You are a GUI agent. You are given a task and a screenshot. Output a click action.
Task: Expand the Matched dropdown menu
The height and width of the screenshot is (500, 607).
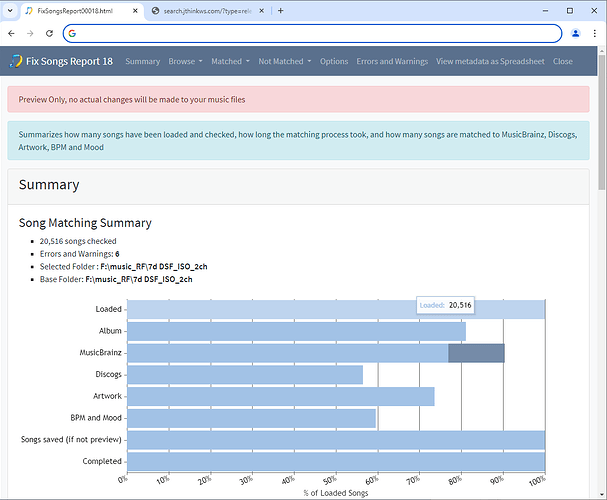[x=230, y=62]
